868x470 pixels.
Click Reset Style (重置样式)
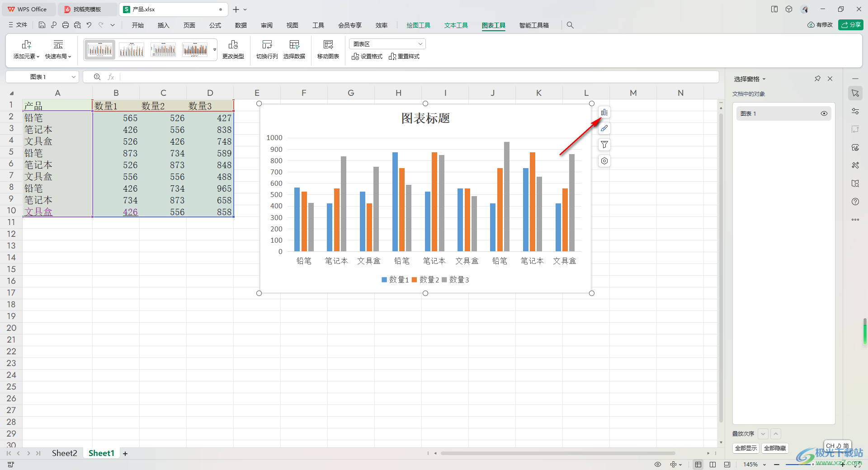tap(404, 56)
